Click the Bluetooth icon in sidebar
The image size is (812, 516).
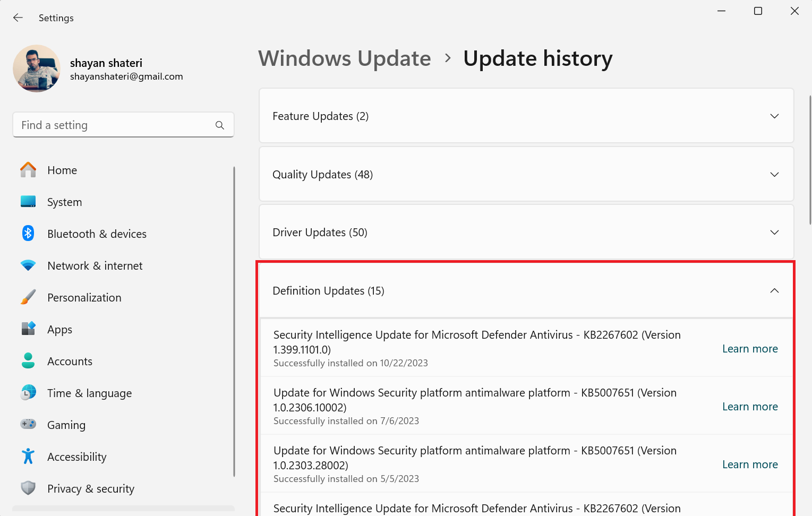28,234
